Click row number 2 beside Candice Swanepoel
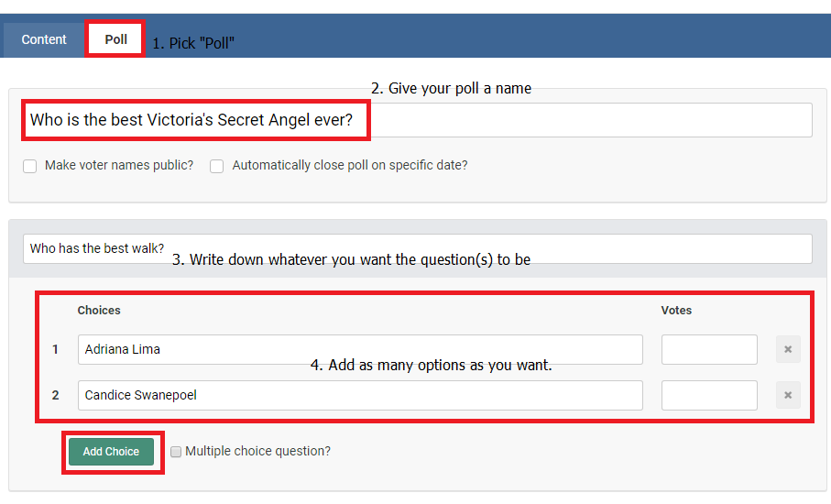 click(55, 395)
